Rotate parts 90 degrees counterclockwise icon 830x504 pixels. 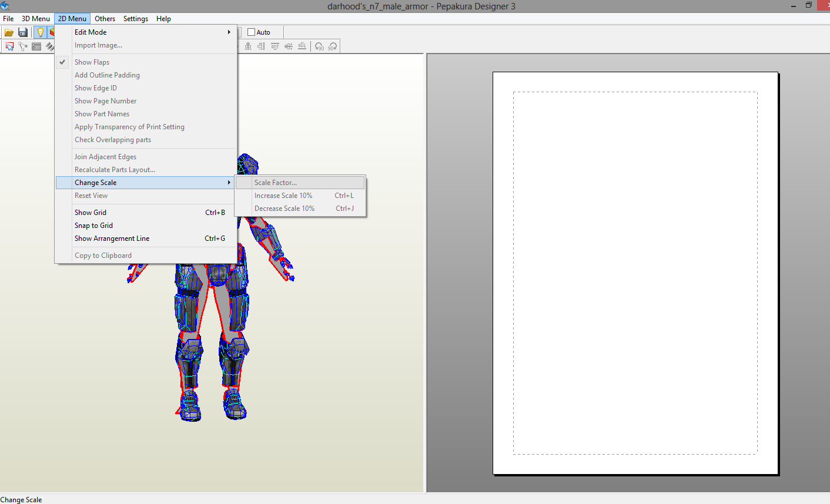click(x=319, y=46)
